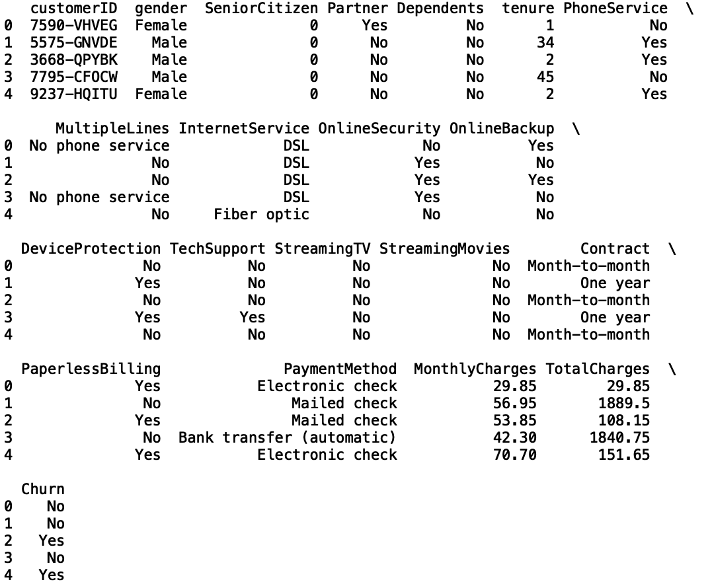The height and width of the screenshot is (588, 710).
Task: Select the MonthlyCharges value 56.95
Action: [514, 403]
